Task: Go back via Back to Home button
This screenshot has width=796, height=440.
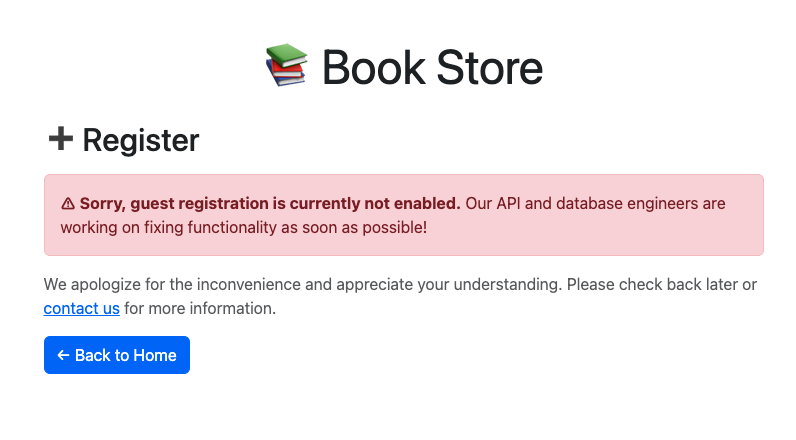Action: click(117, 355)
